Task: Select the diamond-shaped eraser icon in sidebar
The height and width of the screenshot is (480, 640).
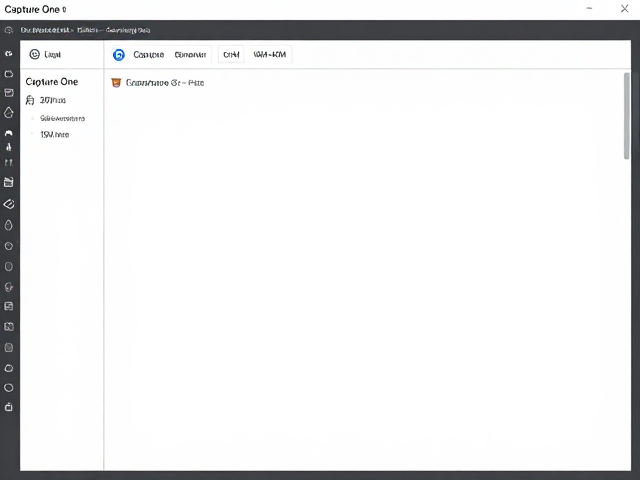Action: (x=9, y=204)
